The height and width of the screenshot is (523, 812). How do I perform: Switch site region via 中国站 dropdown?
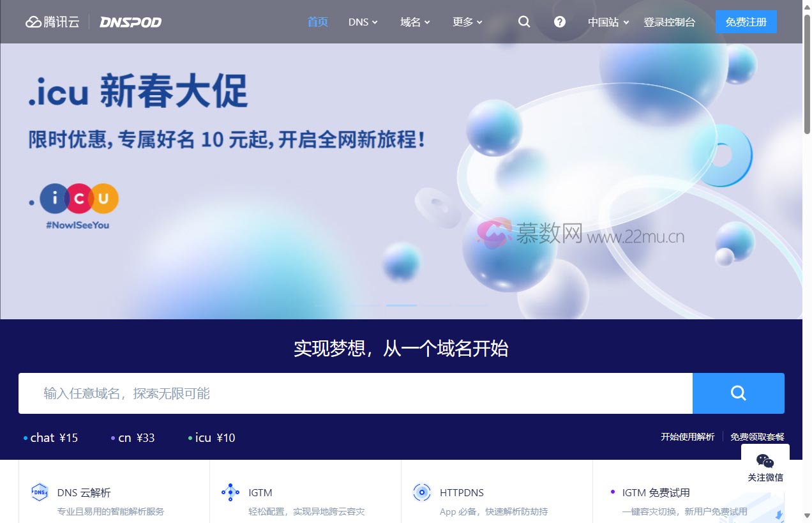point(608,22)
